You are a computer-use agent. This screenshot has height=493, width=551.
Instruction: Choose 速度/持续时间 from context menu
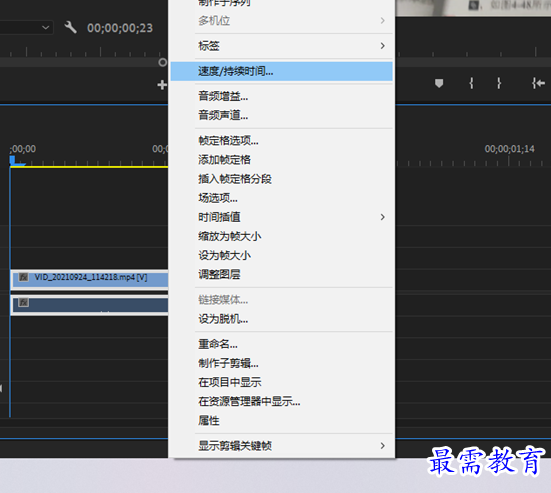(281, 72)
